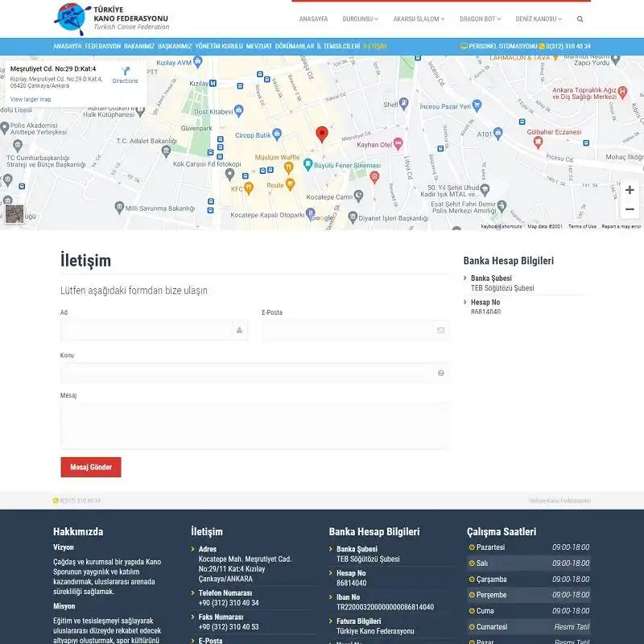Expand the Akarsu Slalom dropdown menu
644x644 pixels.
418,19
